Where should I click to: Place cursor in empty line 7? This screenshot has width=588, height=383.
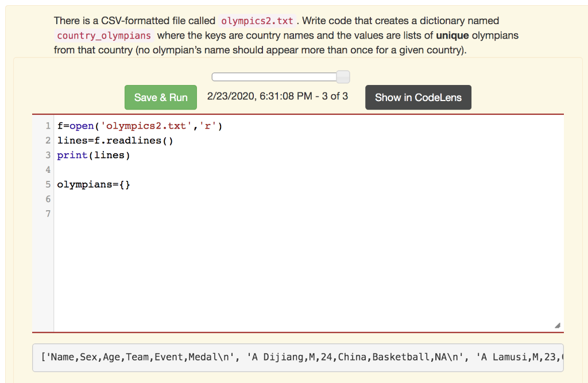115,214
